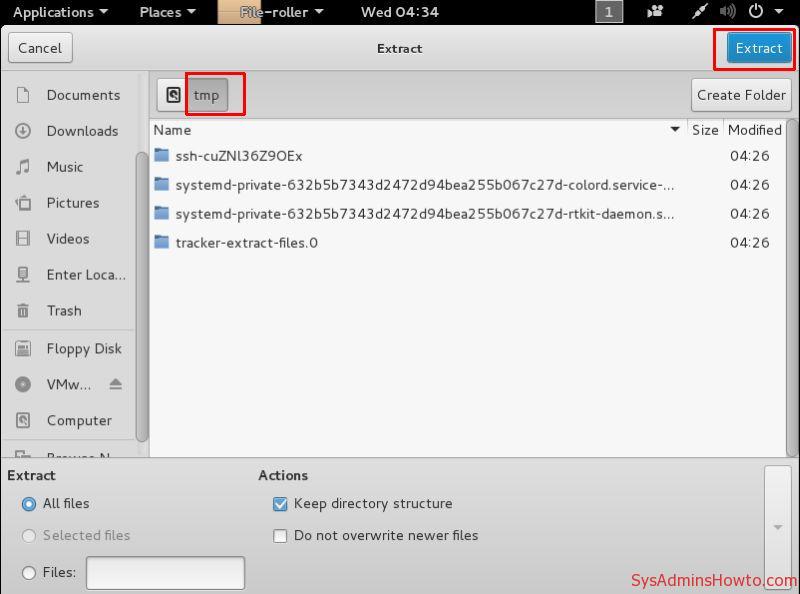Eject the VMware disc
The image size is (800, 594).
tap(115, 384)
